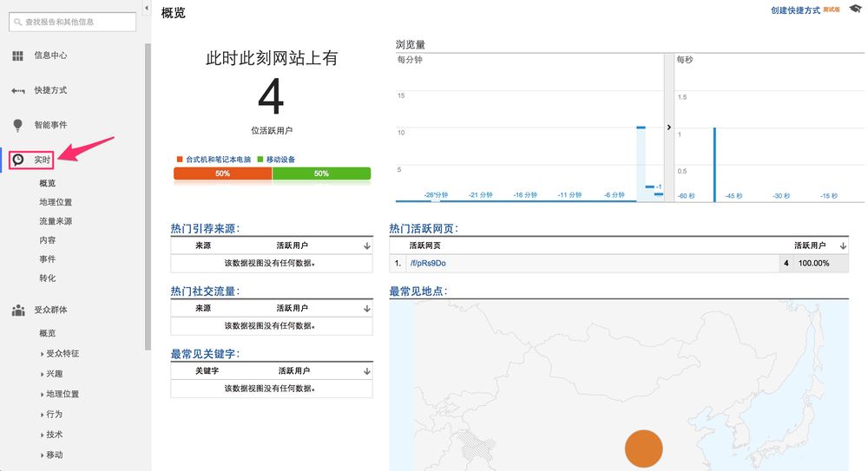This screenshot has width=868, height=471.
Task: Sort 热门活跃网页 by 活跃用户 arrow
Action: [x=843, y=245]
